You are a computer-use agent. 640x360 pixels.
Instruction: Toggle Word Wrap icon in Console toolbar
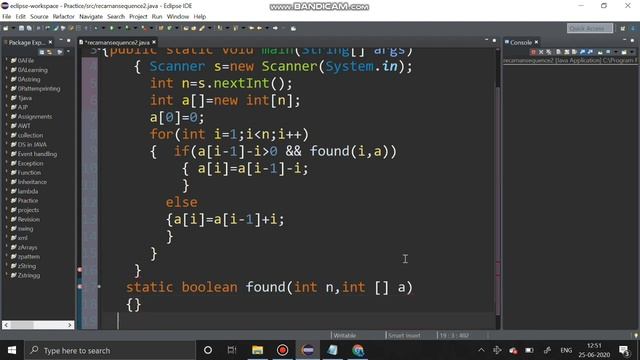(x=574, y=52)
